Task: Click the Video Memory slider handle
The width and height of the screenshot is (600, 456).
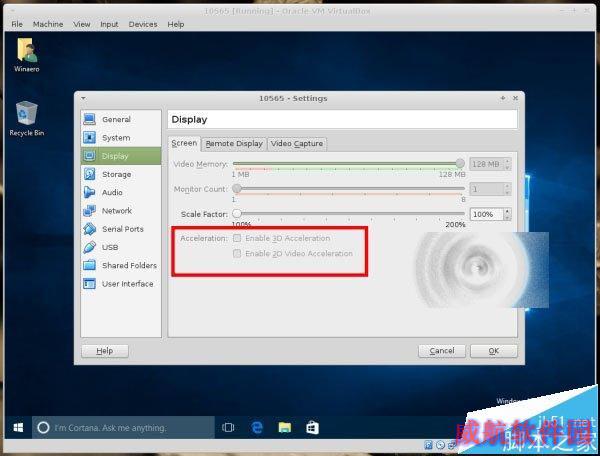Action: click(x=460, y=164)
